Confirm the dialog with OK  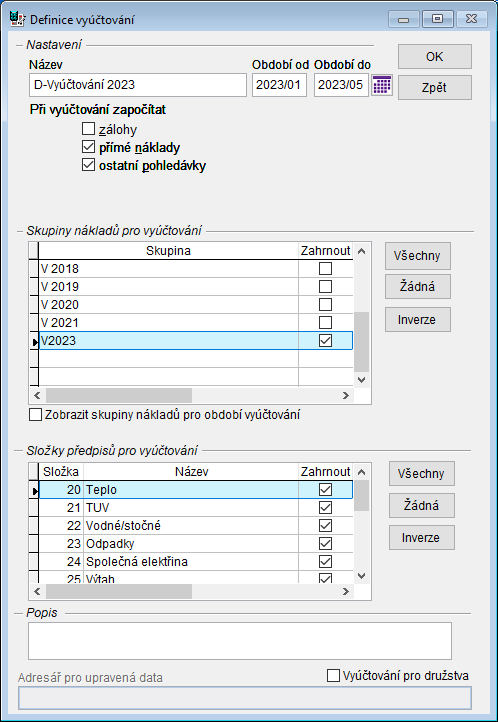click(x=434, y=57)
